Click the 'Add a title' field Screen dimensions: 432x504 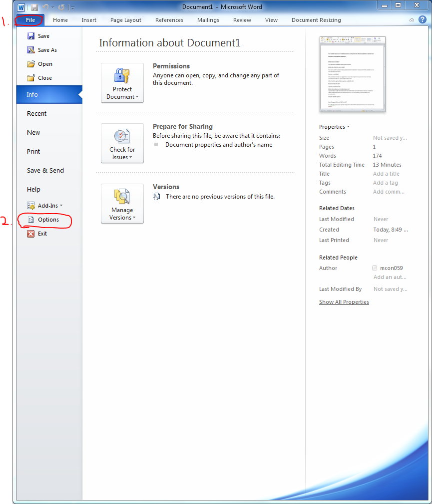386,174
